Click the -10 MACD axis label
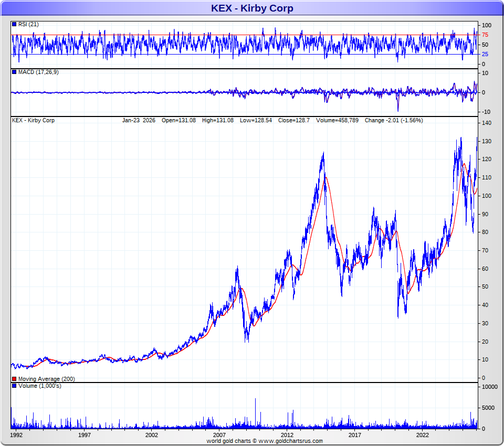Image resolution: width=504 pixels, height=446 pixels. tap(485, 112)
